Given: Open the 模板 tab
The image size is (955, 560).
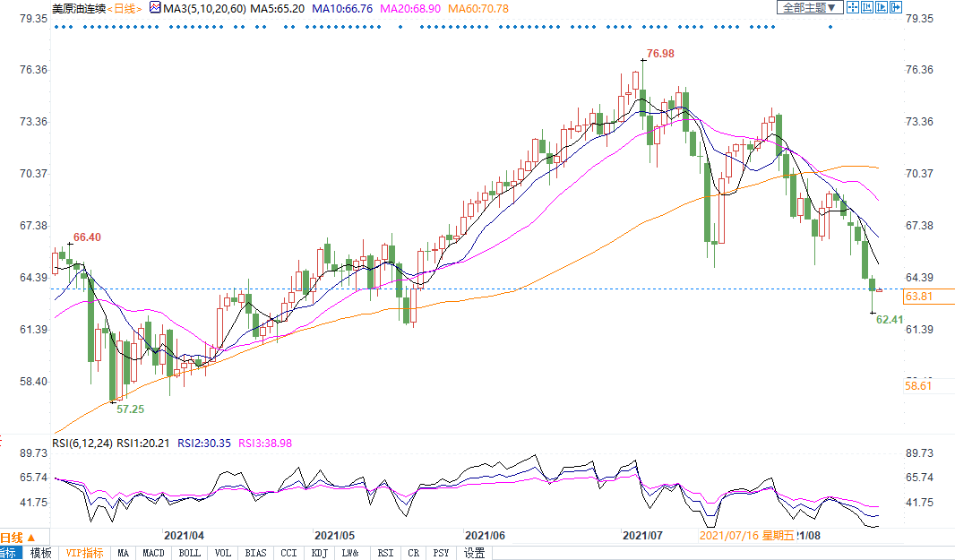Looking at the screenshot, I should [x=40, y=553].
